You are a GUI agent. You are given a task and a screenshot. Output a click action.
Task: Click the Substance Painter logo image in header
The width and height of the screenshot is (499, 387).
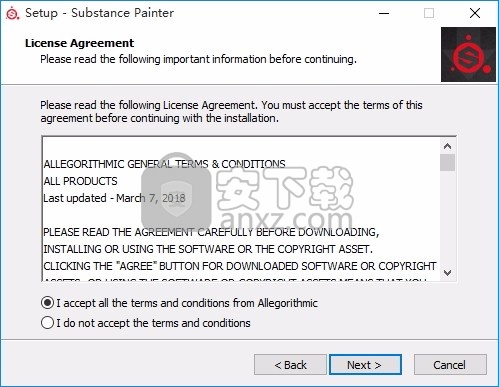[468, 54]
